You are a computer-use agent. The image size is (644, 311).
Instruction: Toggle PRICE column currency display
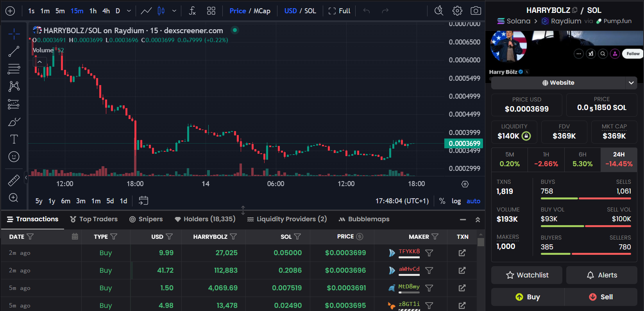click(360, 236)
